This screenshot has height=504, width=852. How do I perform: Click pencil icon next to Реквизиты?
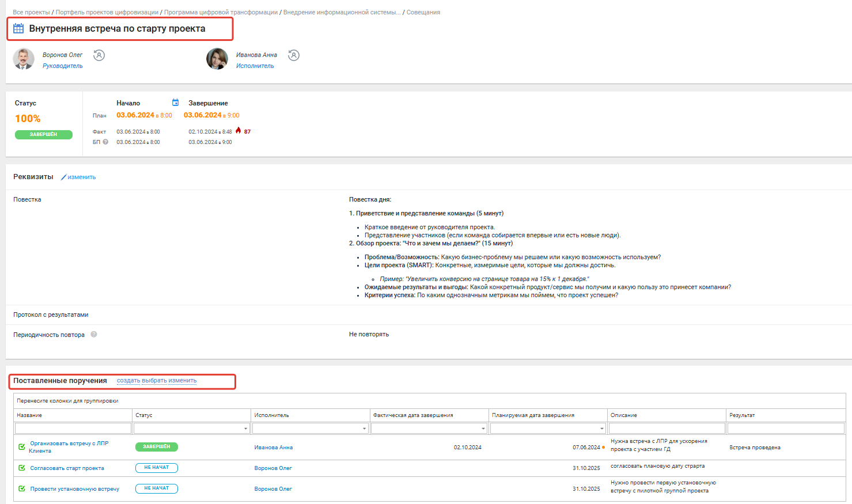click(64, 177)
